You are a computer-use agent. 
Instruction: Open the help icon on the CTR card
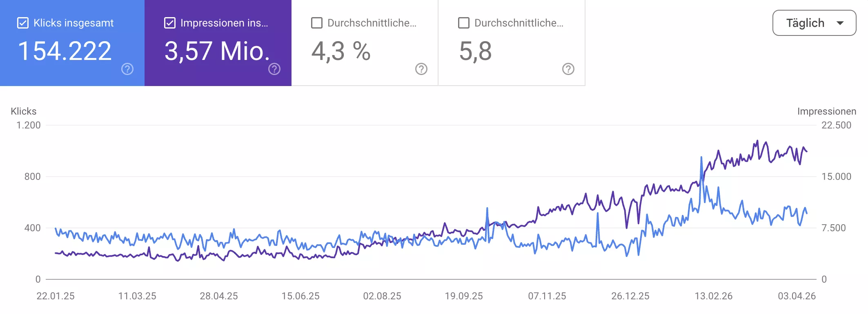click(420, 69)
